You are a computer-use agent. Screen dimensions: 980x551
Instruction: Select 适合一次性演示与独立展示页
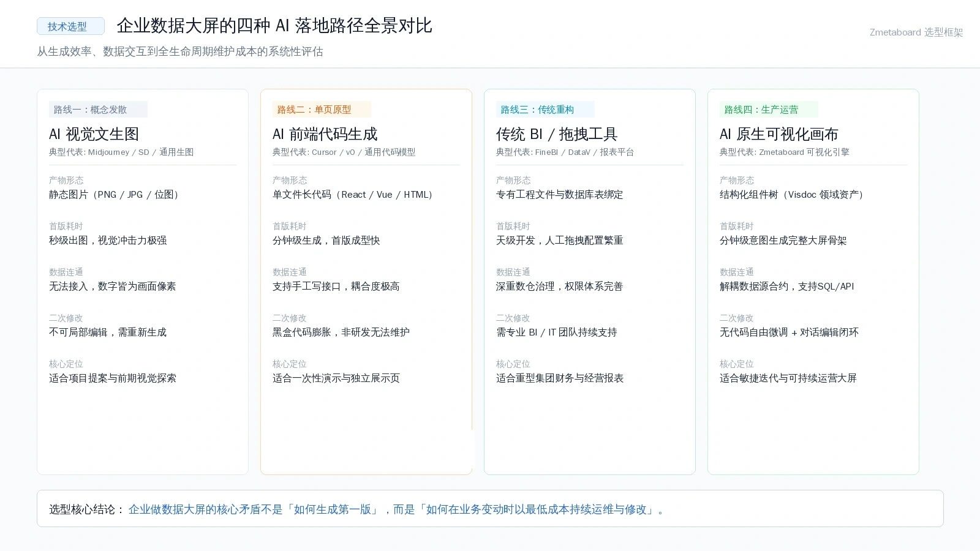pos(336,378)
